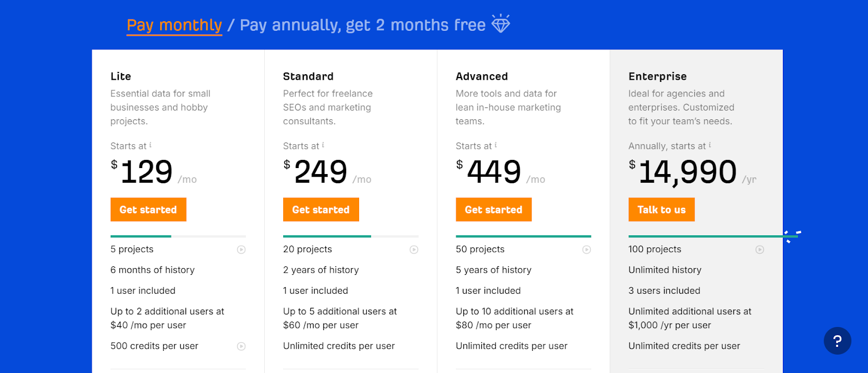Open the info tooltip on Advanced's Starts at
Viewport: 868px width, 373px height.
click(496, 143)
